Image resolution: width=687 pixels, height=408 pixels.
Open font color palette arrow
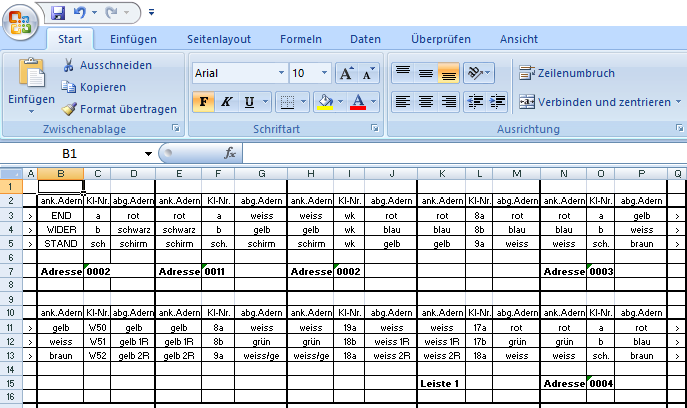(x=374, y=102)
